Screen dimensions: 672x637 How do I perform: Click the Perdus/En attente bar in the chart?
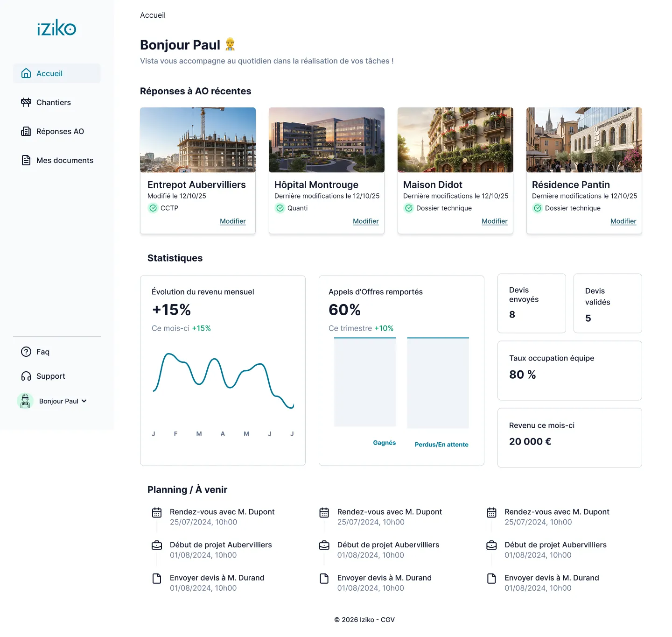[x=438, y=383]
